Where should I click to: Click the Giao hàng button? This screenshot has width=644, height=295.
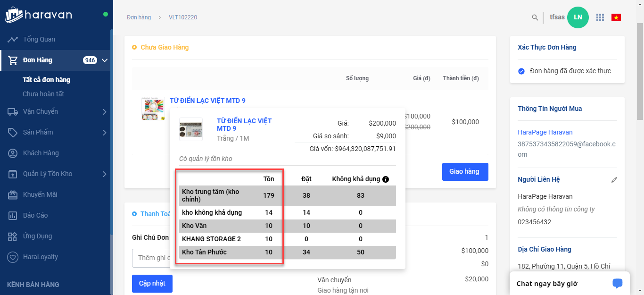click(465, 172)
